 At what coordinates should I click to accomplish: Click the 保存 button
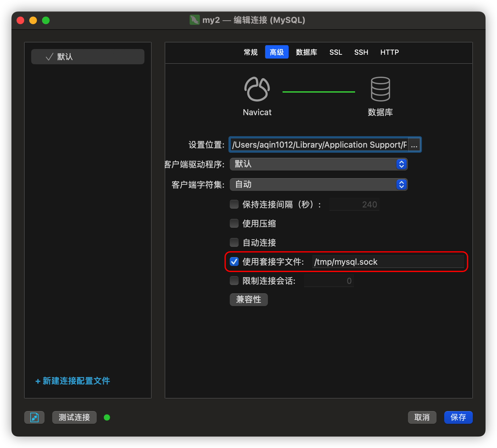pyautogui.click(x=458, y=417)
